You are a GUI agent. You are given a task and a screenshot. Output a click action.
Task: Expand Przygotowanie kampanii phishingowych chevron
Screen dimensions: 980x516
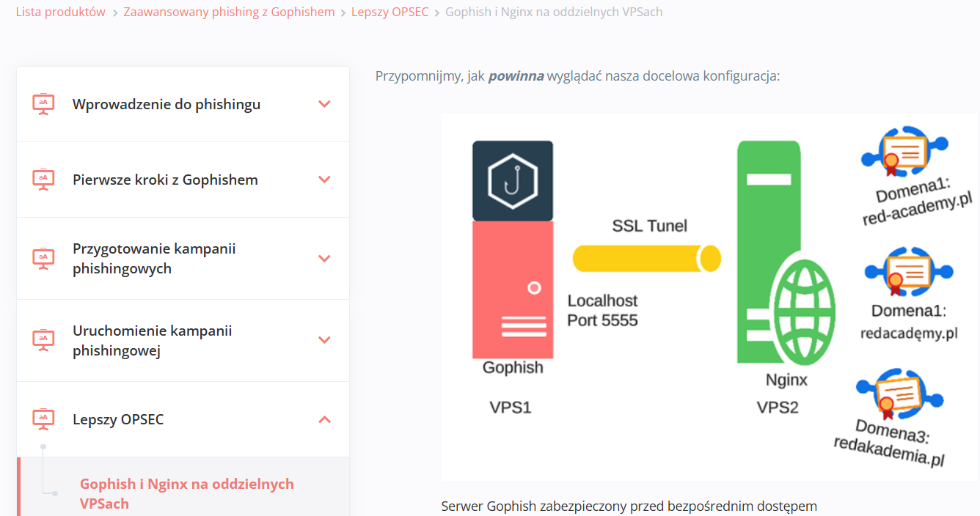coord(324,259)
